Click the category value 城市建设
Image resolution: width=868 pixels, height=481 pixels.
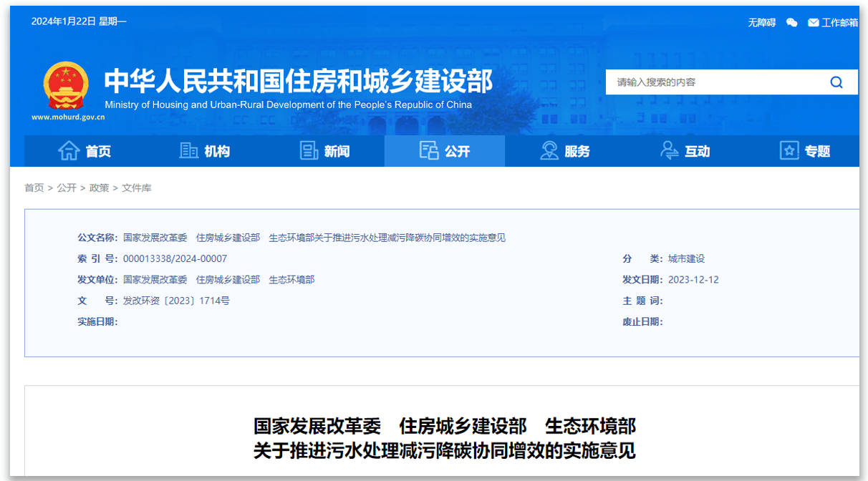(687, 258)
